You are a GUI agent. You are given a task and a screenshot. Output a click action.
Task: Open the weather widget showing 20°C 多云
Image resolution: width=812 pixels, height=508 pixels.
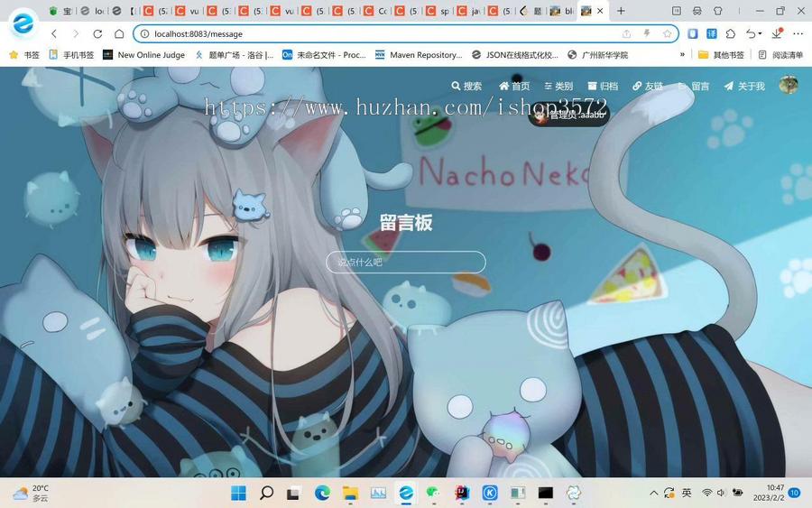click(x=31, y=493)
